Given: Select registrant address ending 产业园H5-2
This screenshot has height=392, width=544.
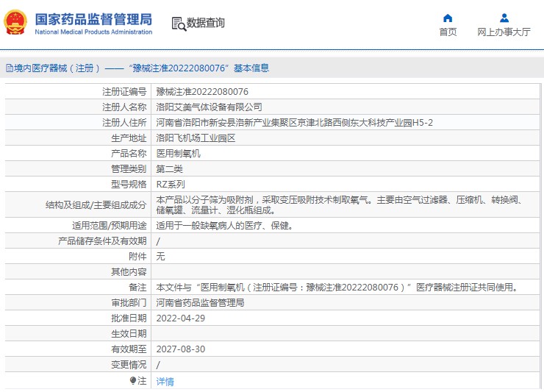Looking at the screenshot, I should (x=295, y=123).
